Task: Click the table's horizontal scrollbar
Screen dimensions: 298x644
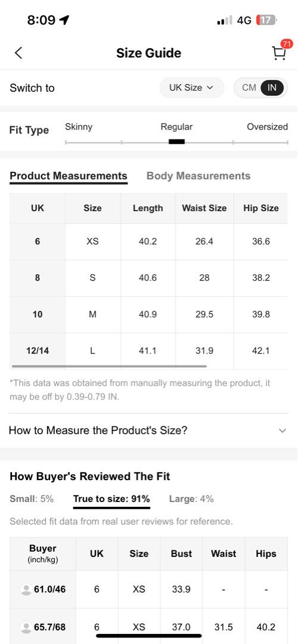Action: pos(109,366)
